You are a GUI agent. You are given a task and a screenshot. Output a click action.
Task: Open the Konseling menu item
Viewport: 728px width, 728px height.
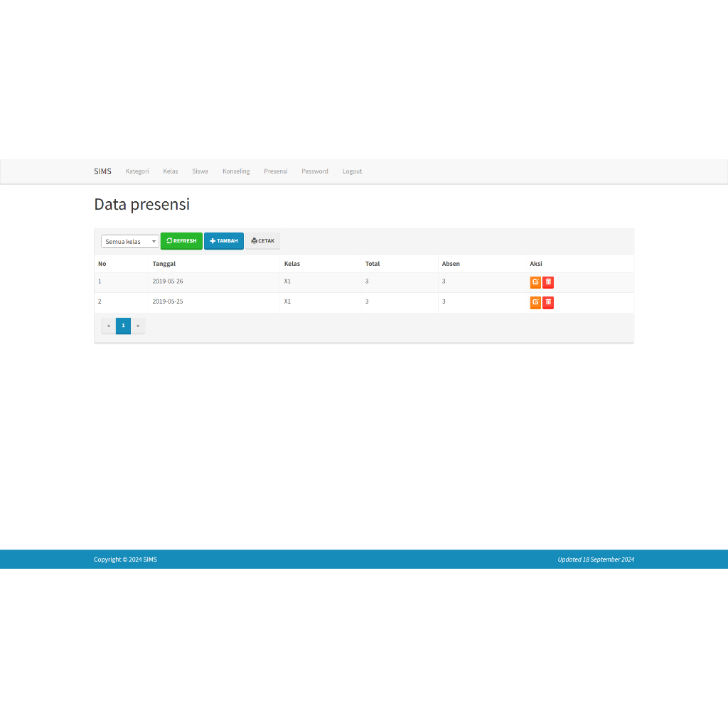point(236,171)
